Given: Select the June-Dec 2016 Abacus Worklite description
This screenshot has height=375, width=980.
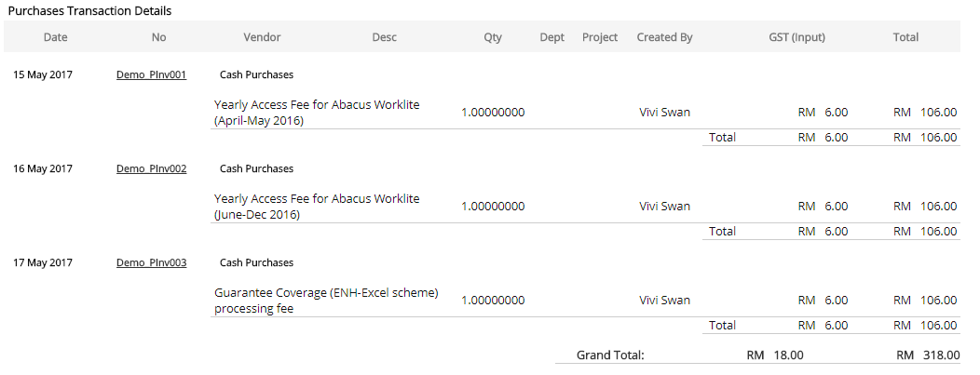Looking at the screenshot, I should tap(317, 207).
